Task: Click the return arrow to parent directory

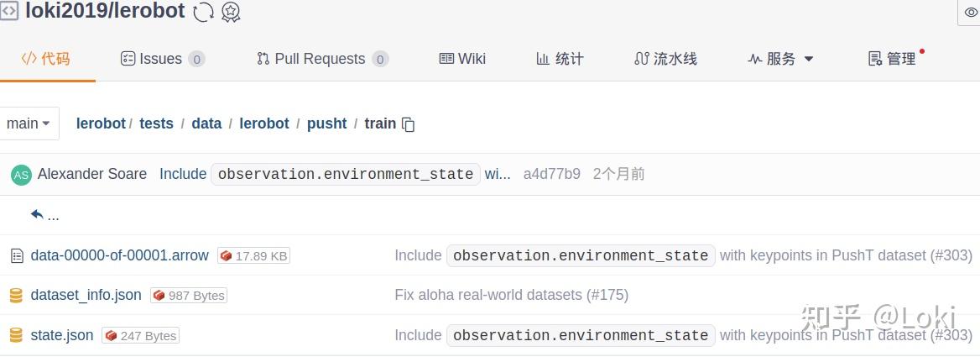Action: point(37,215)
